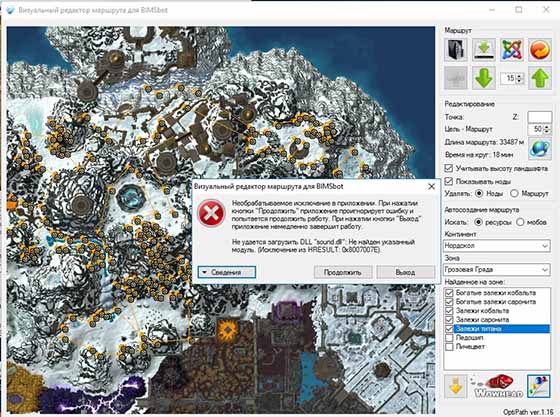Click the green down arrow icon
This screenshot has width=560, height=417.
point(484,77)
